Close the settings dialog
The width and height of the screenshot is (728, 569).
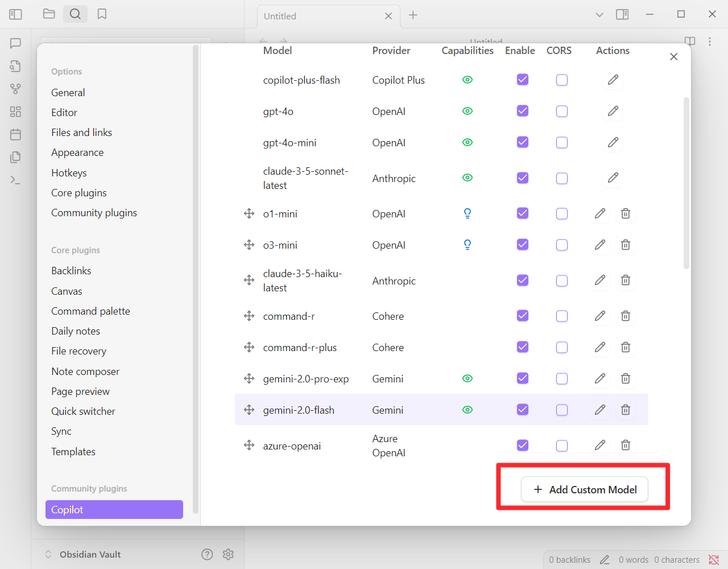[674, 57]
